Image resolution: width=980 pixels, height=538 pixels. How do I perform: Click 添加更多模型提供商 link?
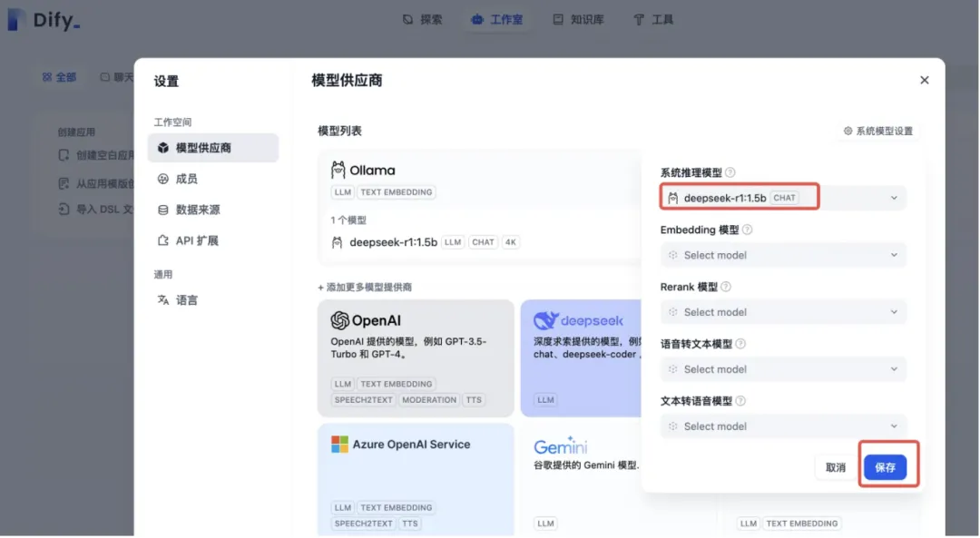(365, 288)
